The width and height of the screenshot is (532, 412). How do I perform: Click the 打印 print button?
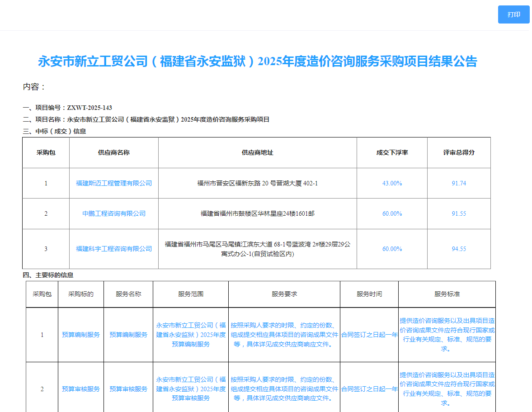click(x=513, y=14)
